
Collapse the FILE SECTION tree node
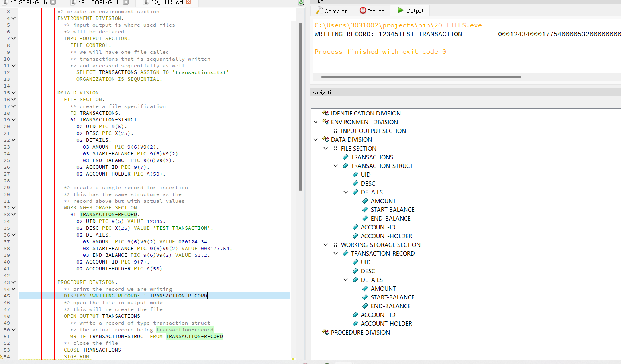(x=326, y=148)
